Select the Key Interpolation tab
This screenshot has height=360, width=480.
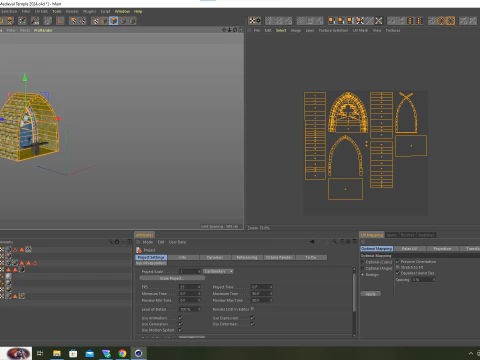coord(151,263)
